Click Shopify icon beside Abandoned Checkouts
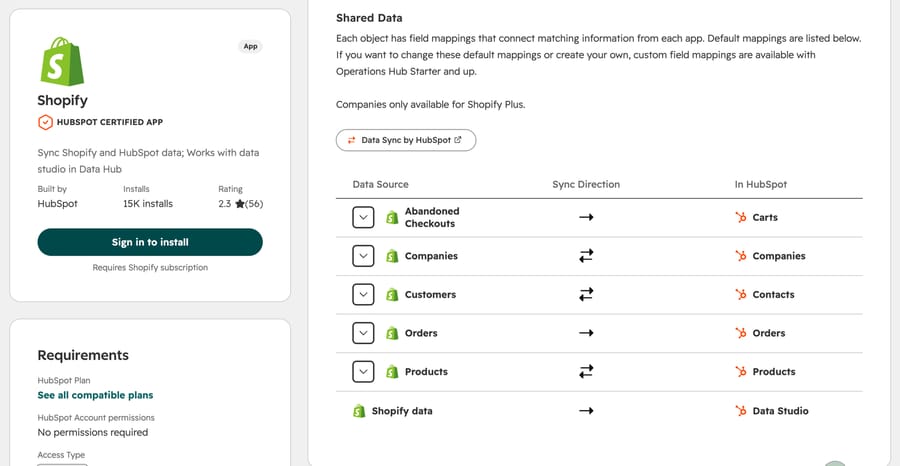 (x=392, y=218)
